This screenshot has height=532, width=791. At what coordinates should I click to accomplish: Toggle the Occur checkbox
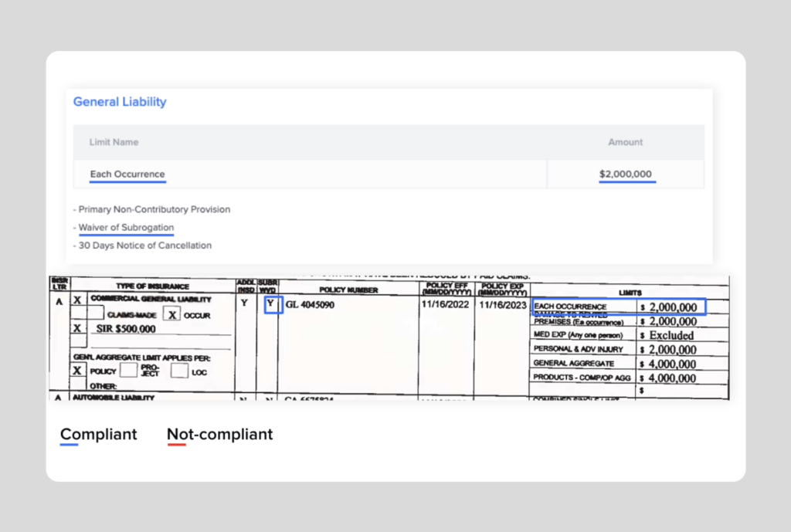[172, 315]
